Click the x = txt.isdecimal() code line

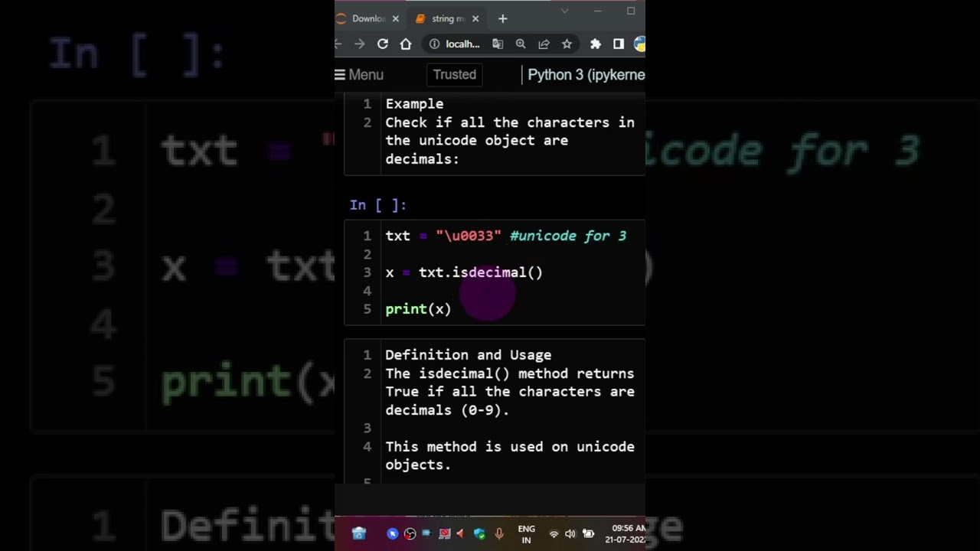[x=464, y=272]
